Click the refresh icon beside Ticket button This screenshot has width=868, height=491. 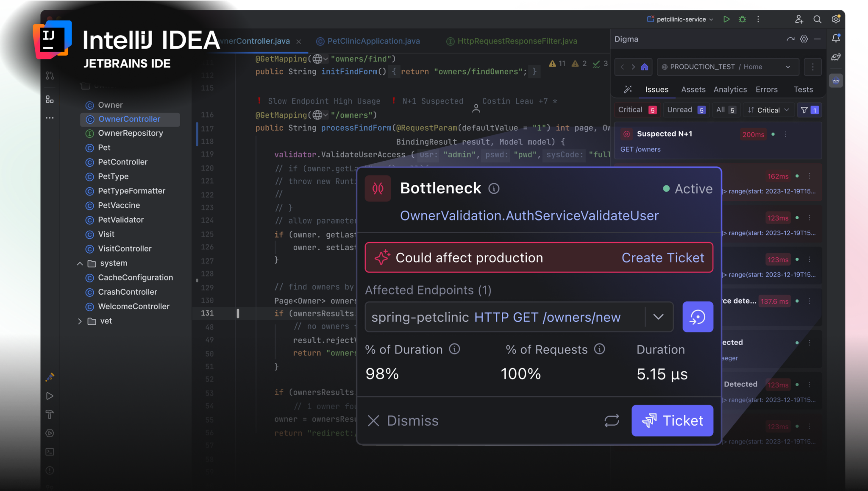click(x=612, y=421)
